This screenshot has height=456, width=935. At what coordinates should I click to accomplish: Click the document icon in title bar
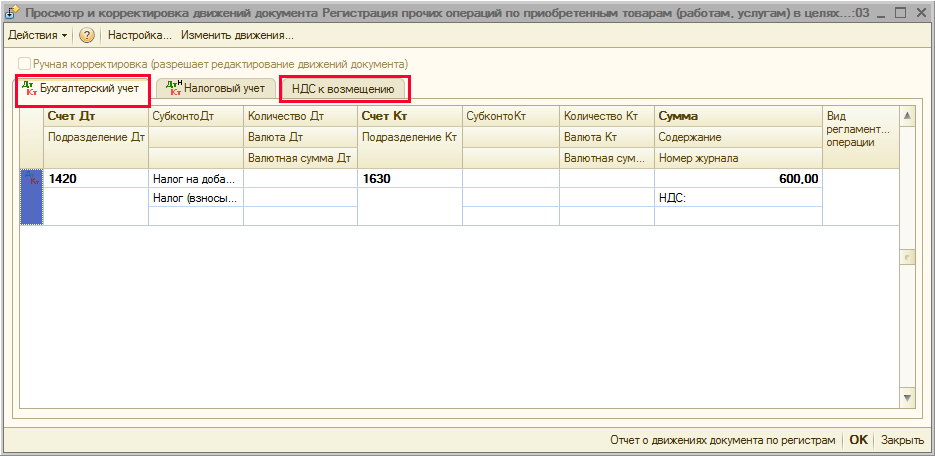pyautogui.click(x=13, y=13)
